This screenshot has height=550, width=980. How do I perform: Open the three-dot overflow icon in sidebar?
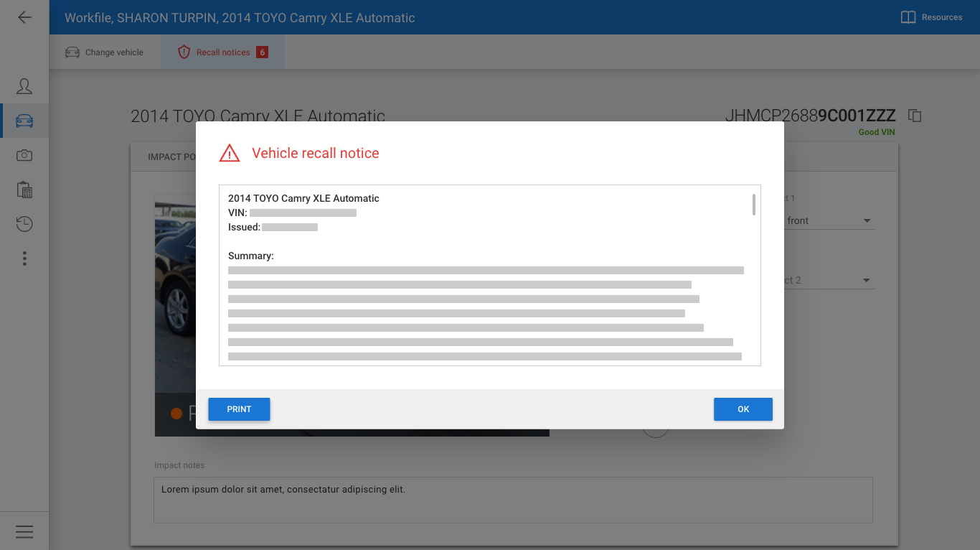tap(24, 258)
